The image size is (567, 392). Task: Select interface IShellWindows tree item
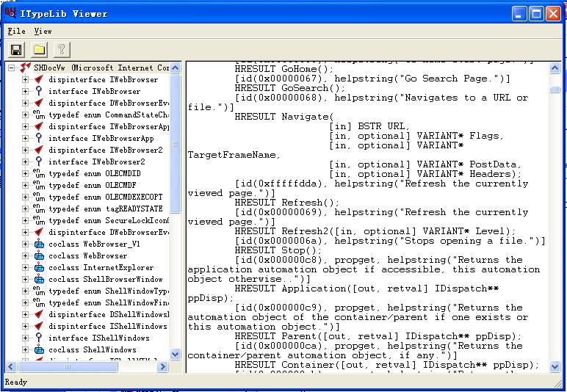(x=99, y=338)
